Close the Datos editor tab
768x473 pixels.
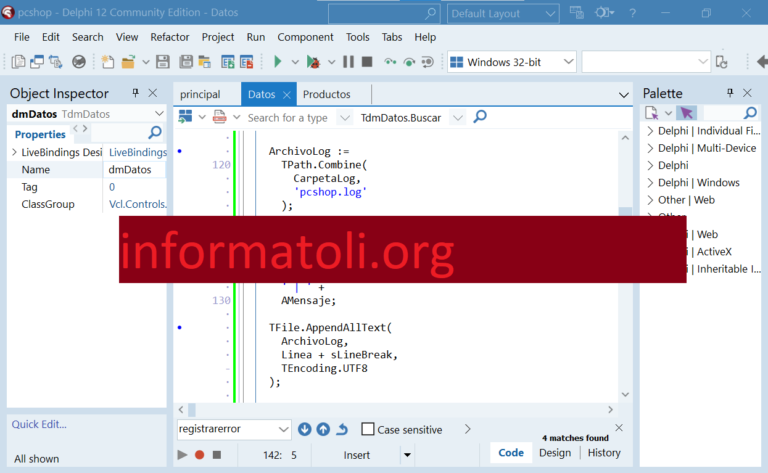[287, 95]
